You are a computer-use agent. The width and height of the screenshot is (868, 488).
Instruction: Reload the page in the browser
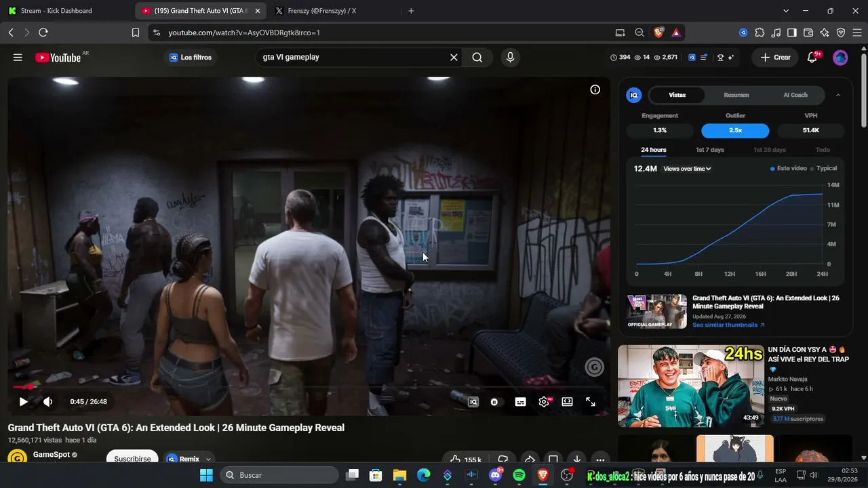click(43, 33)
